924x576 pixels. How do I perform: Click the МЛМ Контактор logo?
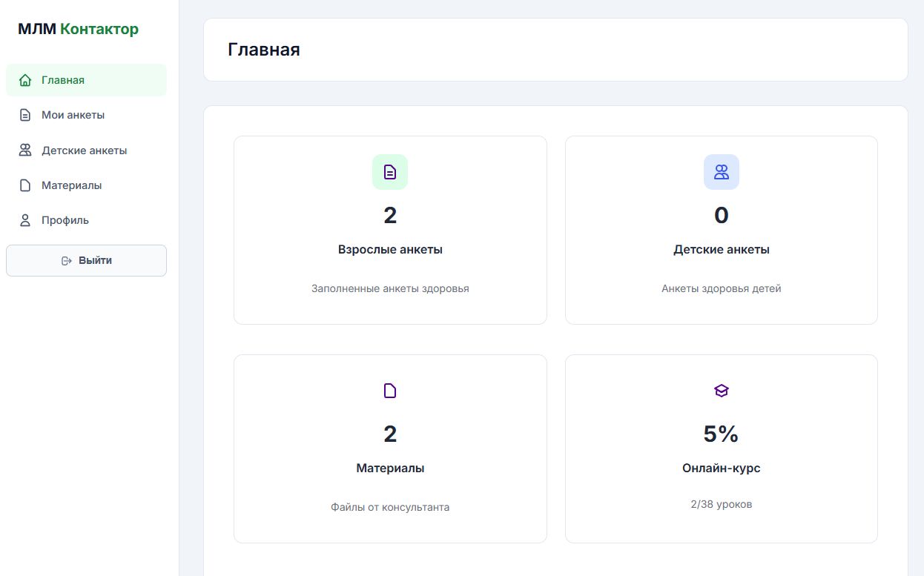pyautogui.click(x=78, y=30)
